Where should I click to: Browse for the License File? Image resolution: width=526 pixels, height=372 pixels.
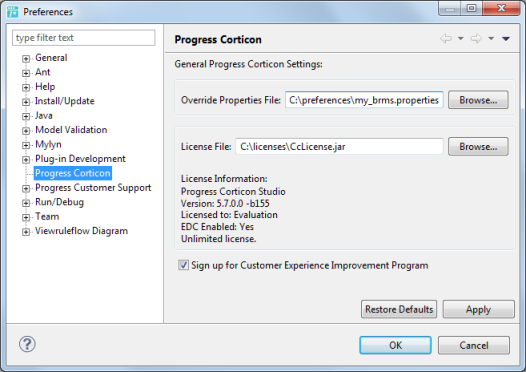pyautogui.click(x=478, y=147)
